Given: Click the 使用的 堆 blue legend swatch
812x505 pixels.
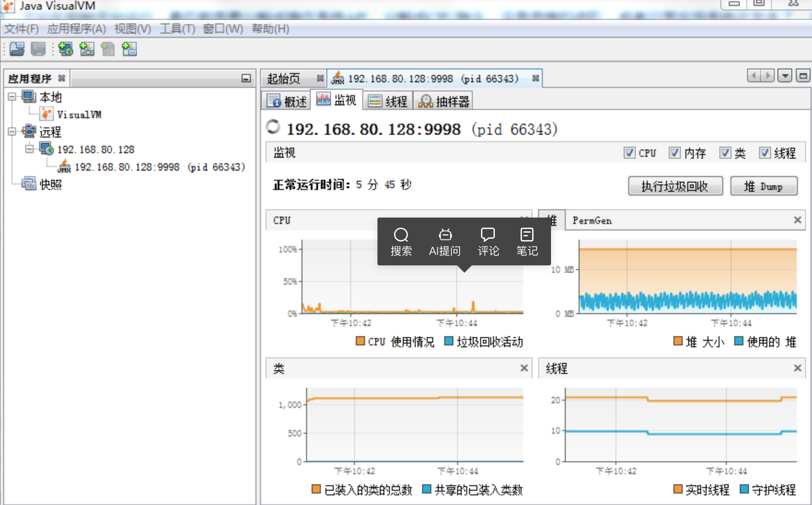Looking at the screenshot, I should [x=739, y=341].
